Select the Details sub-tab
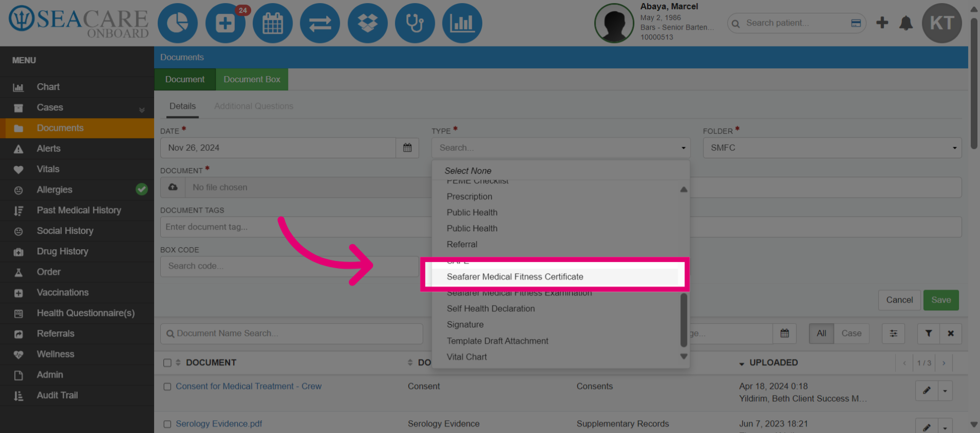Screen dimensions: 980x433 coord(182,106)
